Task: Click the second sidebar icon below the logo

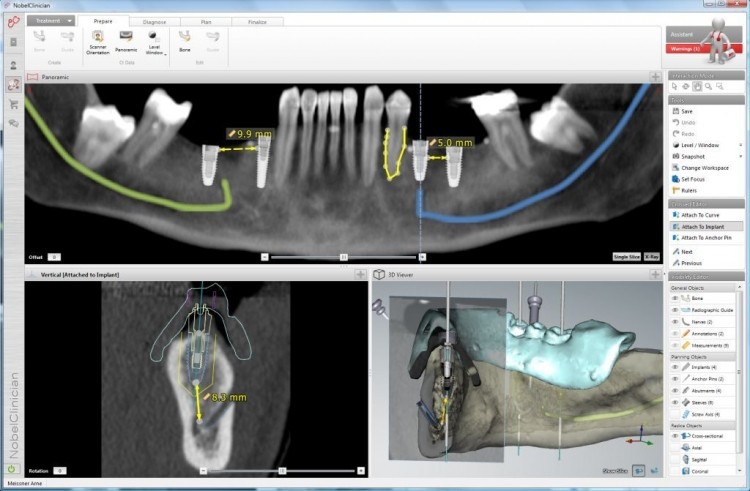Action: (13, 42)
